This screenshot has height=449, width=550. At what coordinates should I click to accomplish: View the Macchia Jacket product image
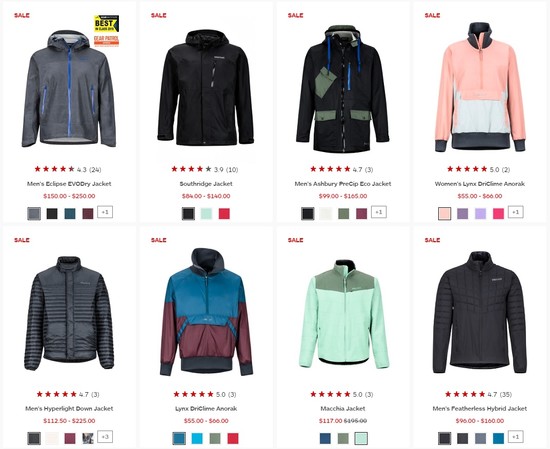coord(343,314)
